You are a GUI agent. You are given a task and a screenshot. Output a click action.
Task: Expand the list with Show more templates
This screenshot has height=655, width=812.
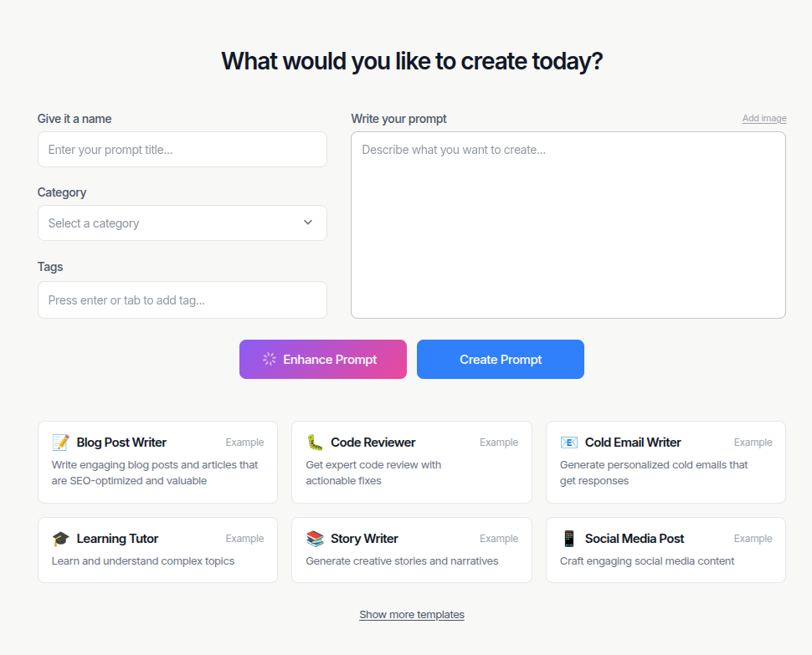coord(412,615)
